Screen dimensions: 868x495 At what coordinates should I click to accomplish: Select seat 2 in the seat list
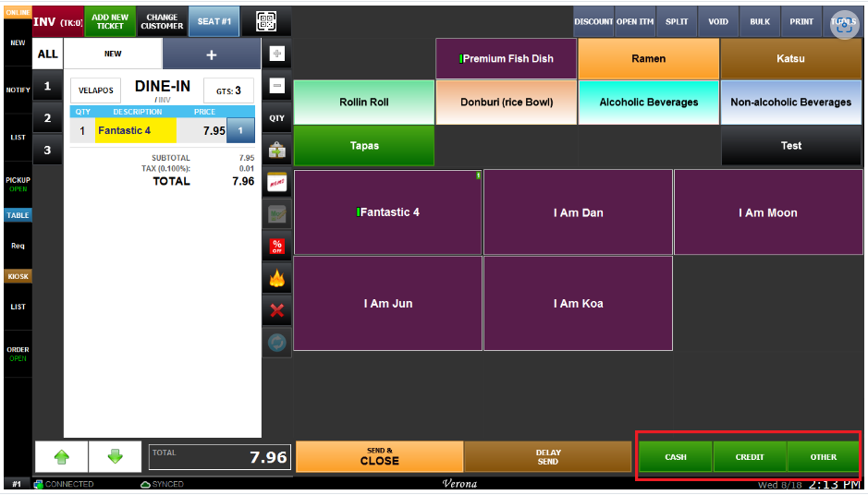tap(47, 118)
